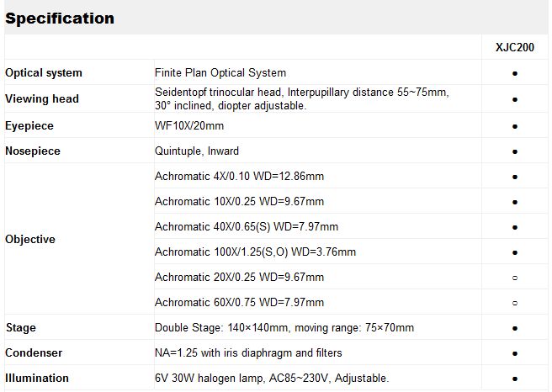The width and height of the screenshot is (552, 392).
Task: Select the Seidentopf trinocular head description
Action: [302, 99]
